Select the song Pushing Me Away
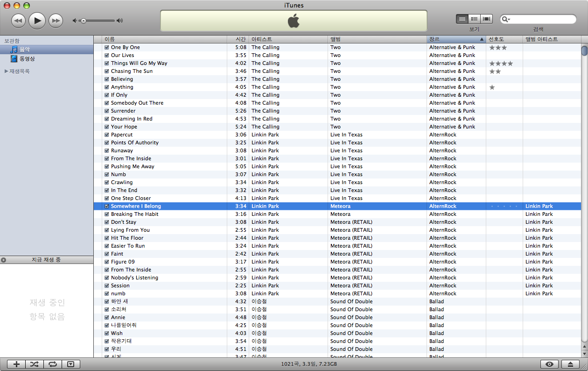This screenshot has width=588, height=371. tap(133, 166)
